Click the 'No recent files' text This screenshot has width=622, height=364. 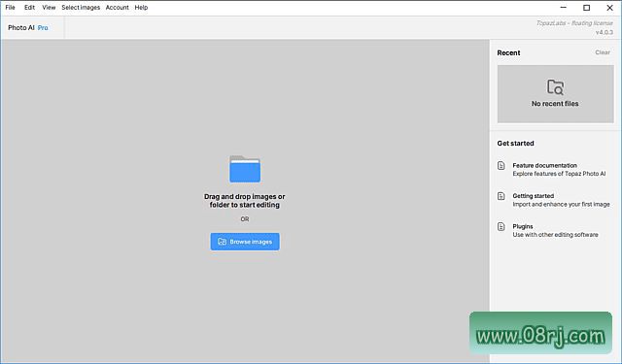point(555,104)
